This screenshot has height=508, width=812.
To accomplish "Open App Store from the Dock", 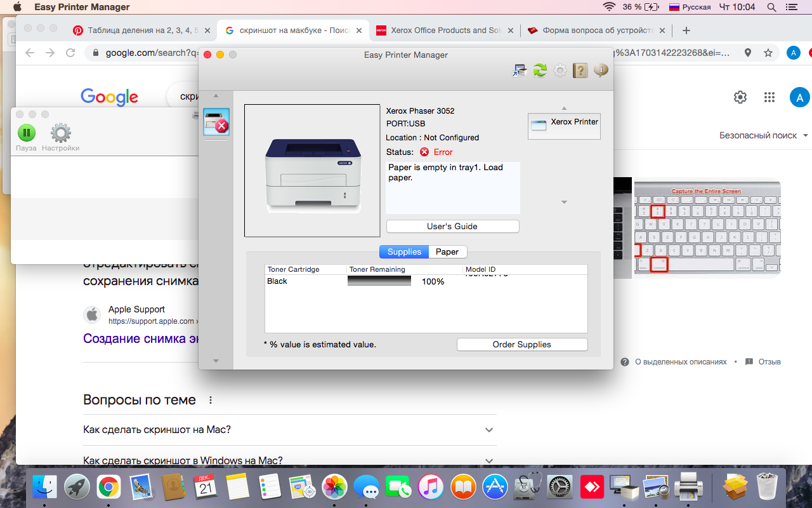I will 495,487.
